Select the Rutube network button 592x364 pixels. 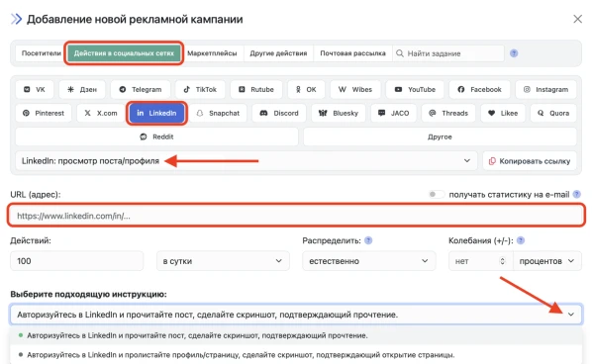tap(256, 89)
